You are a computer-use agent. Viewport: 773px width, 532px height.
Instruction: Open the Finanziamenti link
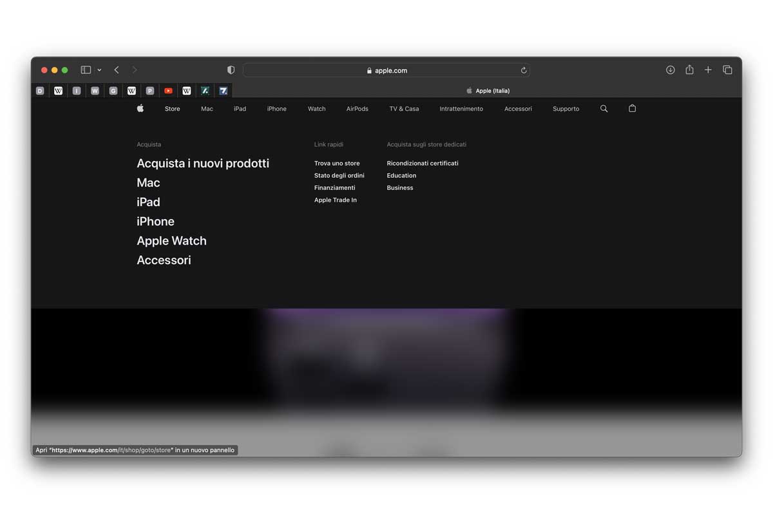point(335,188)
